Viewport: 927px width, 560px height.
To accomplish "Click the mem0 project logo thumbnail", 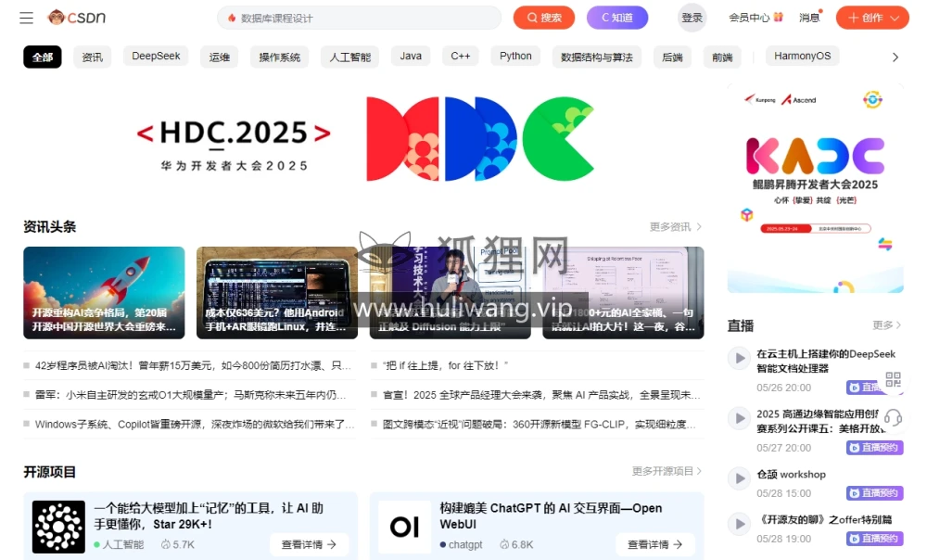I will [58, 527].
